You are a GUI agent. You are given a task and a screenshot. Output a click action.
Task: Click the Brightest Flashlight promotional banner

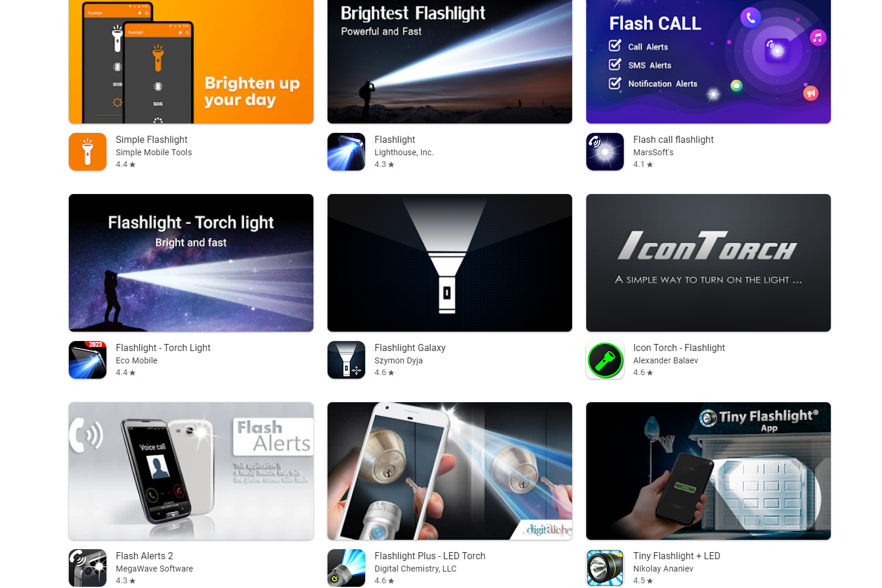click(450, 62)
